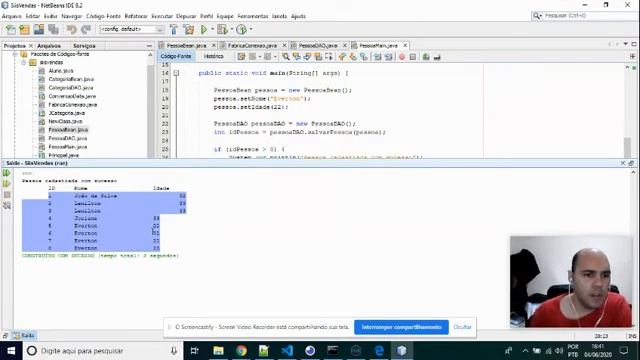Click Windows taskbar search box
The width and height of the screenshot is (640, 360).
coord(102,351)
